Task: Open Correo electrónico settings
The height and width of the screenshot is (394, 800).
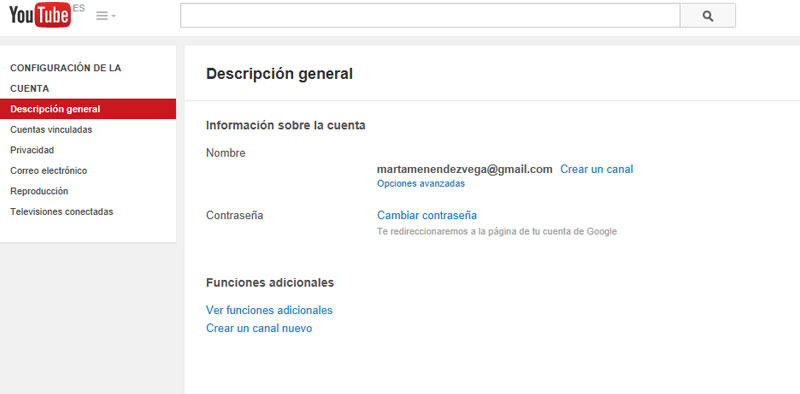Action: (48, 170)
